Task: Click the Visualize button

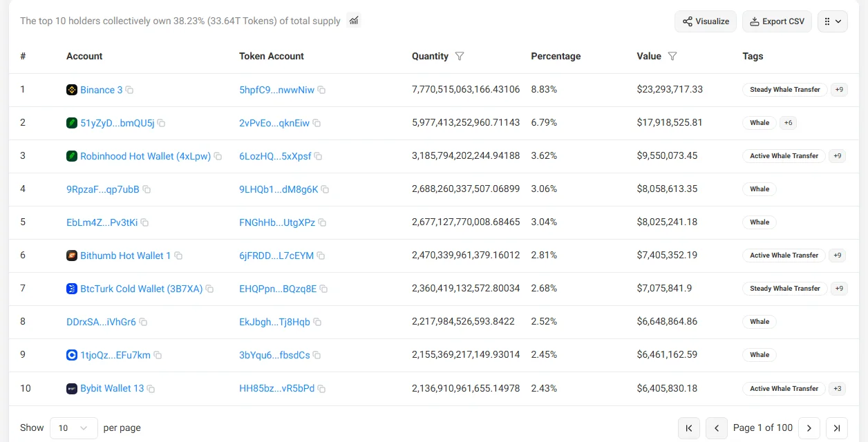Action: 706,21
